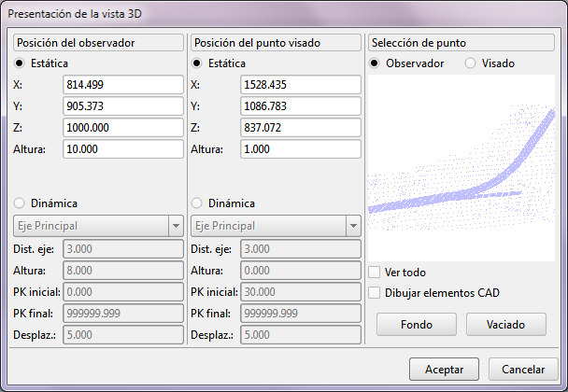This screenshot has height=392, width=568.
Task: Open target point Eje Principal dropdown
Action: pos(275,225)
